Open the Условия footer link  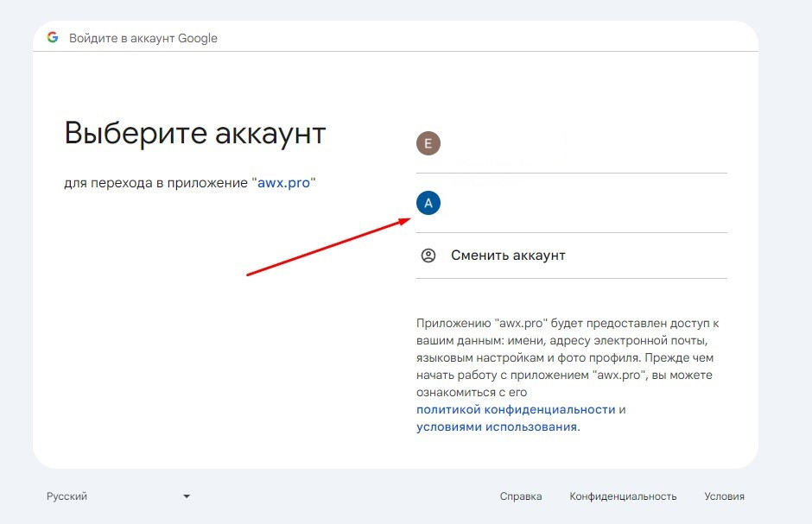[724, 496]
